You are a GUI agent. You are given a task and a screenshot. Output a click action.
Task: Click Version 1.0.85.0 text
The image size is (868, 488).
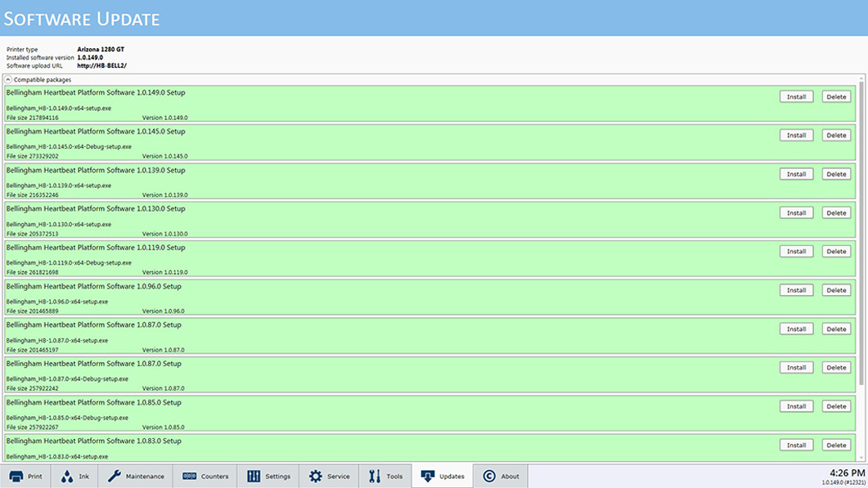click(x=164, y=428)
